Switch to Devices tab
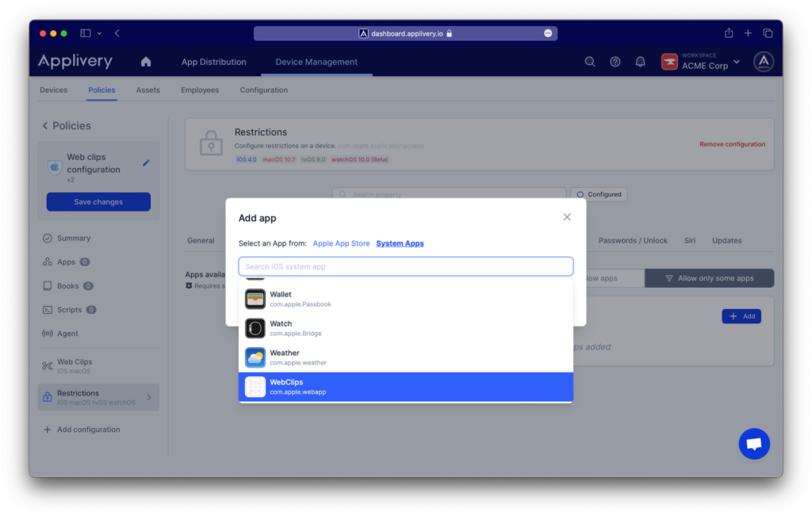Viewport: 812px width, 516px height. 53,90
